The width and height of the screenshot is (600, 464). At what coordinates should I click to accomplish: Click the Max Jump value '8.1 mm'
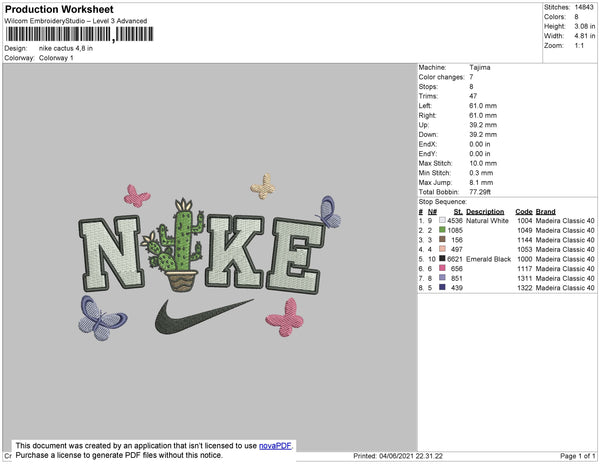pos(481,182)
